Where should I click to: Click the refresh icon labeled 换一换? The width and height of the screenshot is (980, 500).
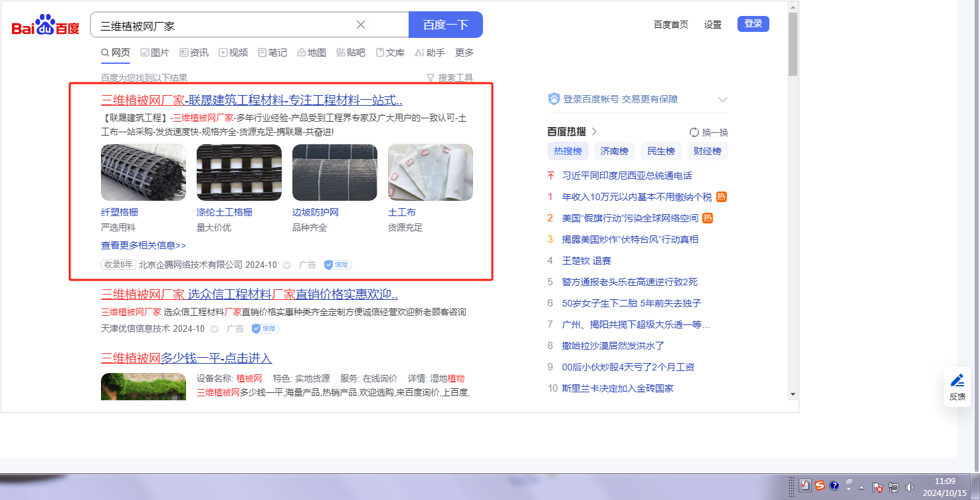694,132
